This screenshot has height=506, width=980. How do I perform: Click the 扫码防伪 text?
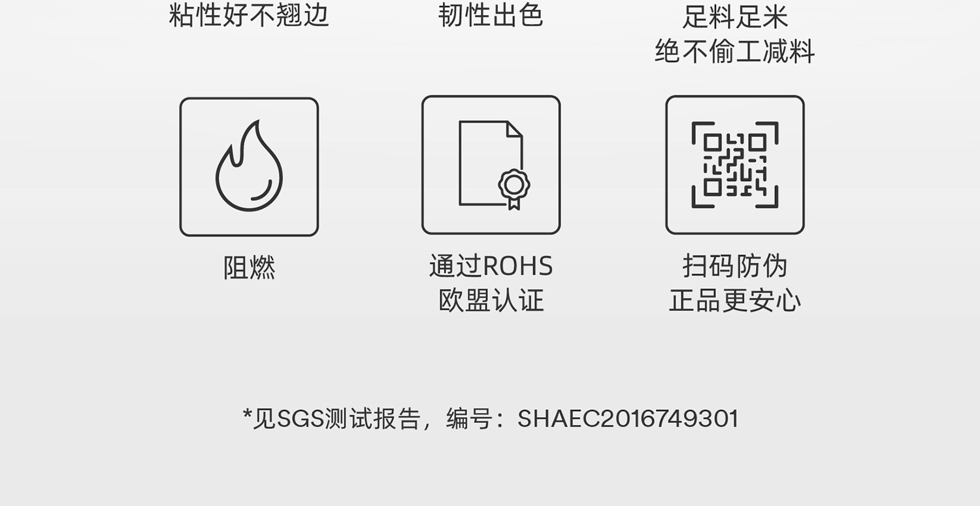(x=735, y=266)
